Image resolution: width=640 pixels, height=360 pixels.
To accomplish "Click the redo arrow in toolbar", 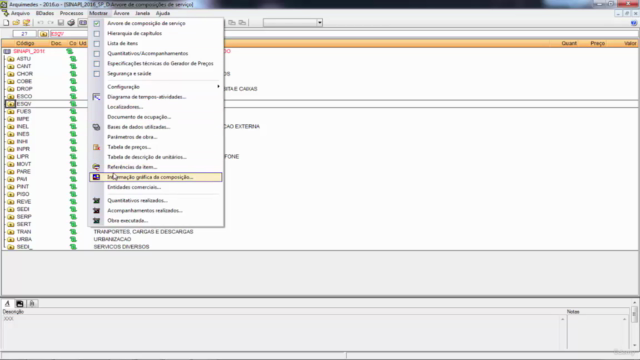I will 50,23.
